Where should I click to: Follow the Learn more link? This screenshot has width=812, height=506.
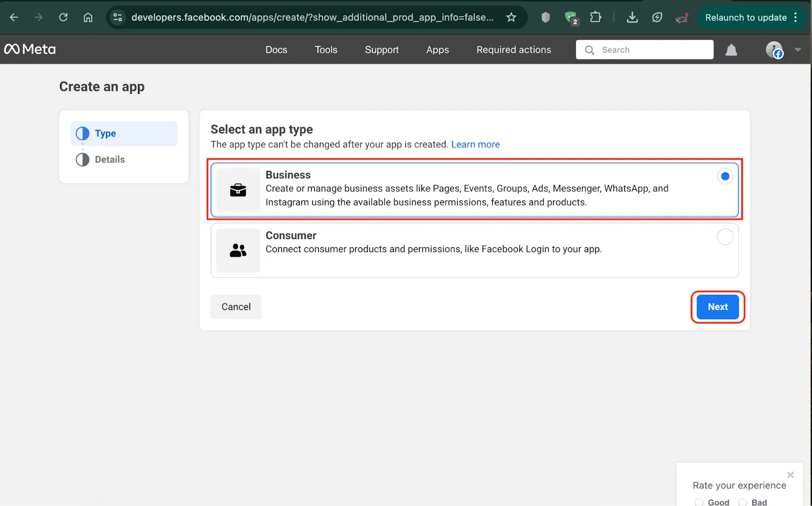(475, 145)
